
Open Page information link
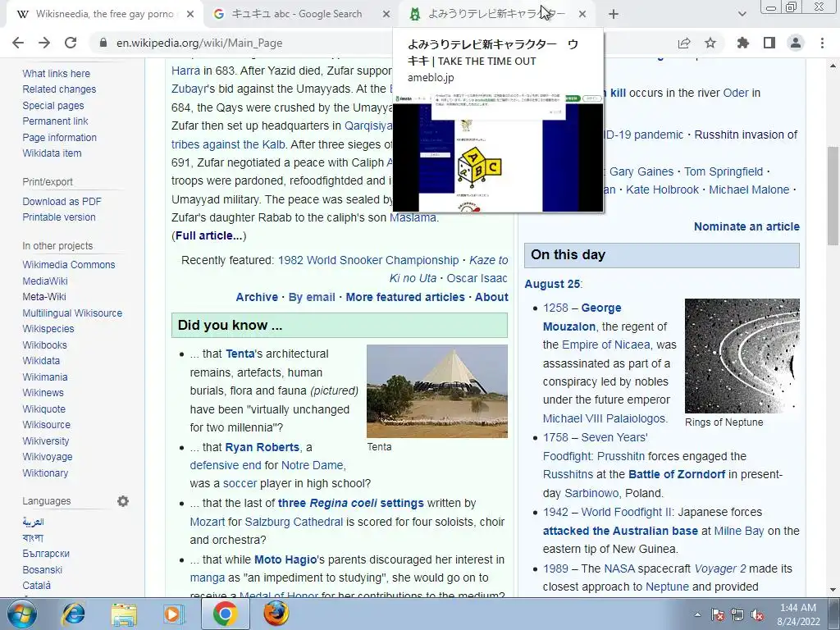59,137
